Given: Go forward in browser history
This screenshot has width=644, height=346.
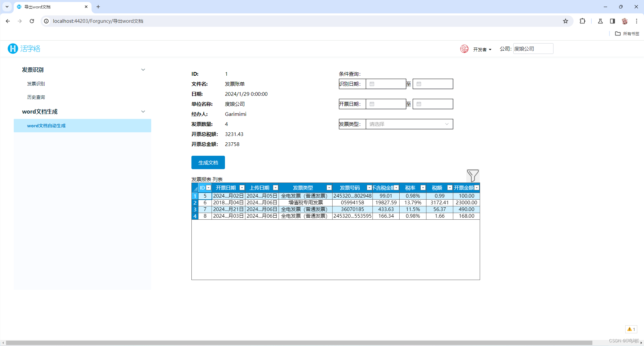Looking at the screenshot, I should point(20,21).
